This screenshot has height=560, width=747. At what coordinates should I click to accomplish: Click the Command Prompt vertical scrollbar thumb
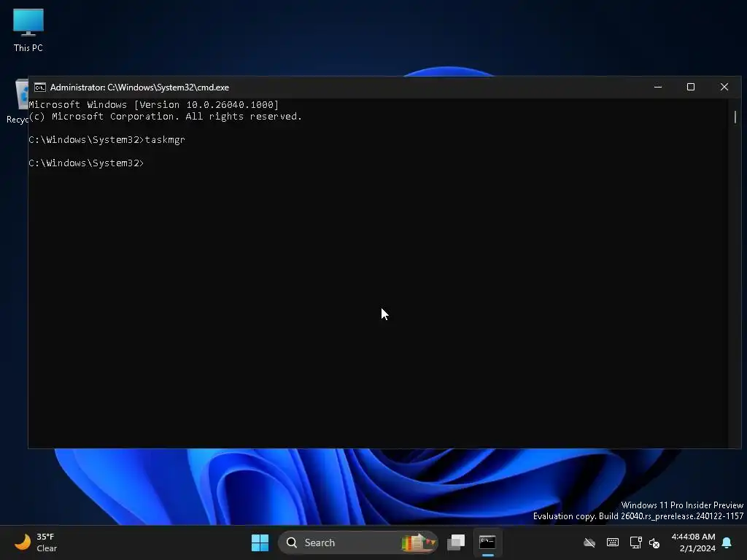[735, 117]
